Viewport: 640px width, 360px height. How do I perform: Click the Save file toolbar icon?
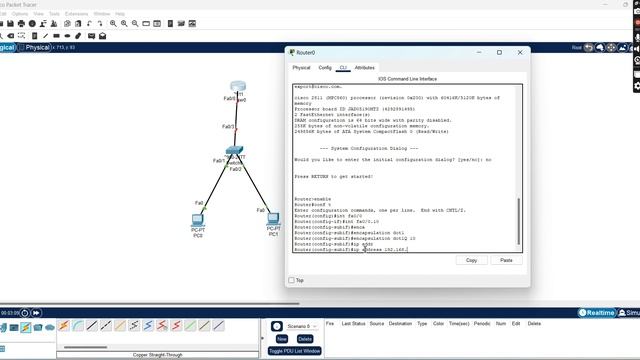pyautogui.click(x=10, y=24)
